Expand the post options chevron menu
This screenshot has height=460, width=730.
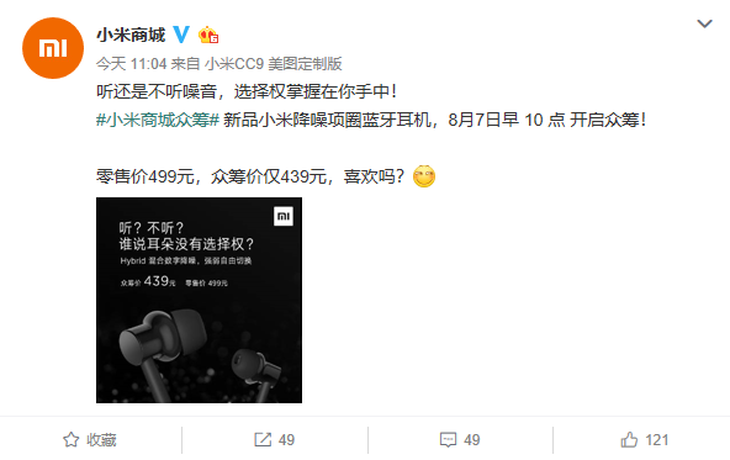704,23
